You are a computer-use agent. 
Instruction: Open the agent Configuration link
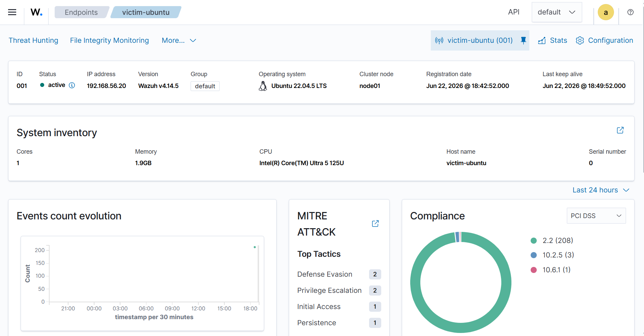605,40
